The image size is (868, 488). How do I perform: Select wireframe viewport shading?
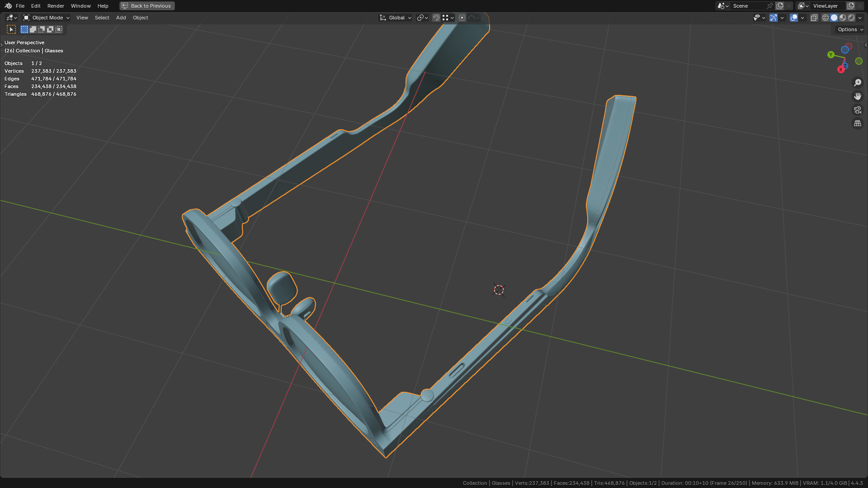(826, 18)
